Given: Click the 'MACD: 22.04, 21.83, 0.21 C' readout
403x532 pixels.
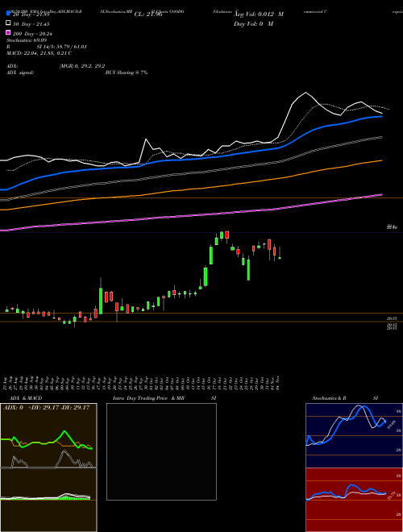Looking at the screenshot, I should [x=39, y=53].
